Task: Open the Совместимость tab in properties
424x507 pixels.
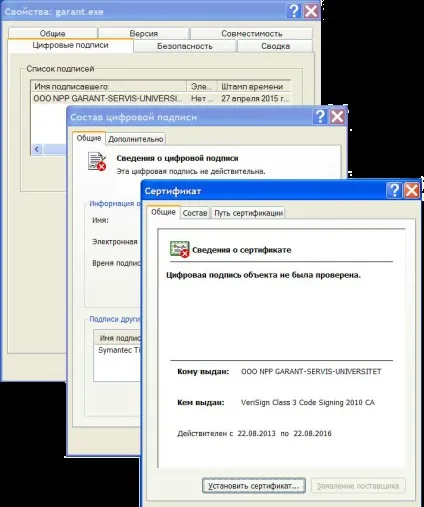Action: [252, 33]
